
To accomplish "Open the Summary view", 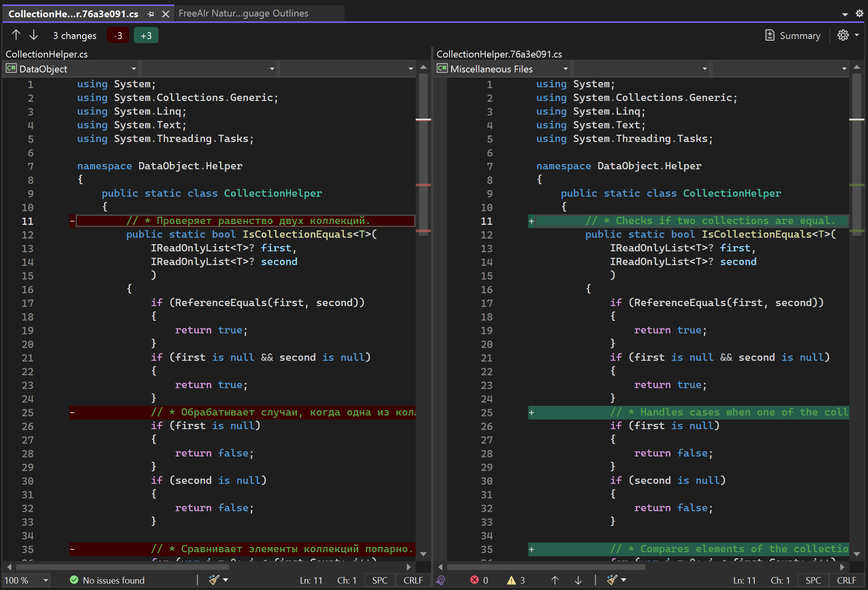I will pyautogui.click(x=793, y=35).
